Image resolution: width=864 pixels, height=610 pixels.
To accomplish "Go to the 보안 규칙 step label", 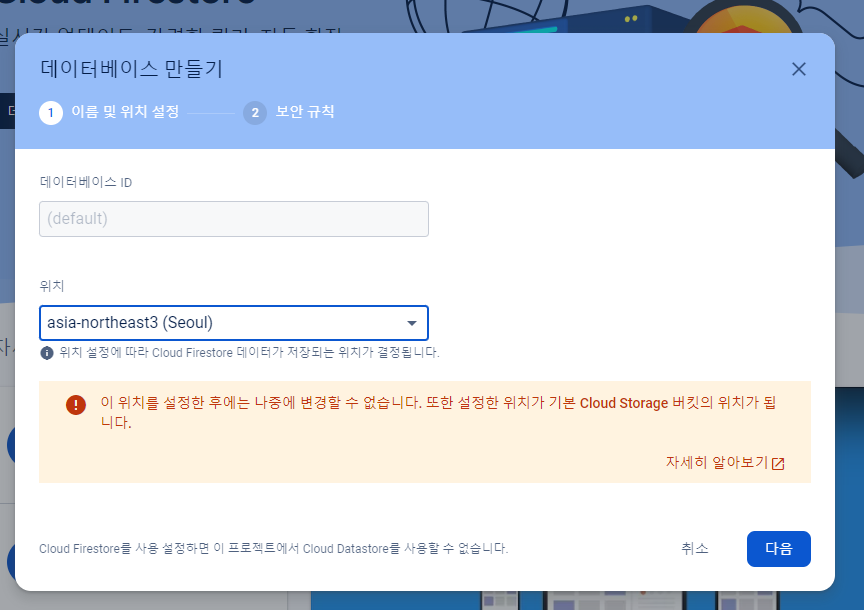I will click(305, 112).
